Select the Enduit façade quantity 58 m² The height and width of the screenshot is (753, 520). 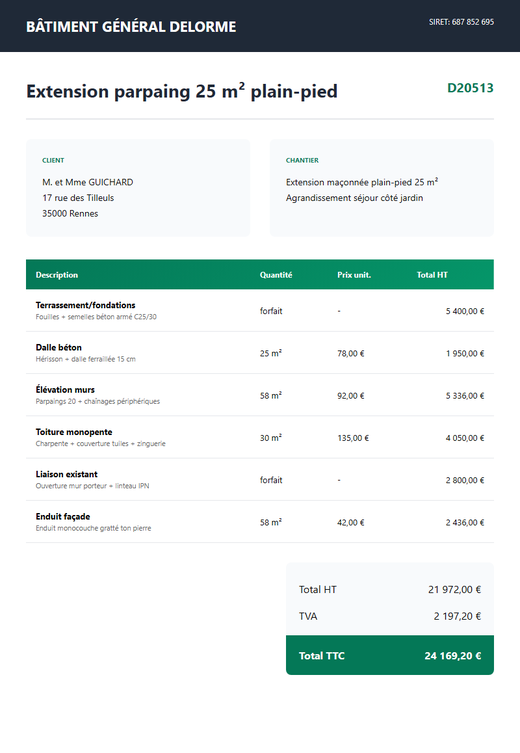(271, 522)
